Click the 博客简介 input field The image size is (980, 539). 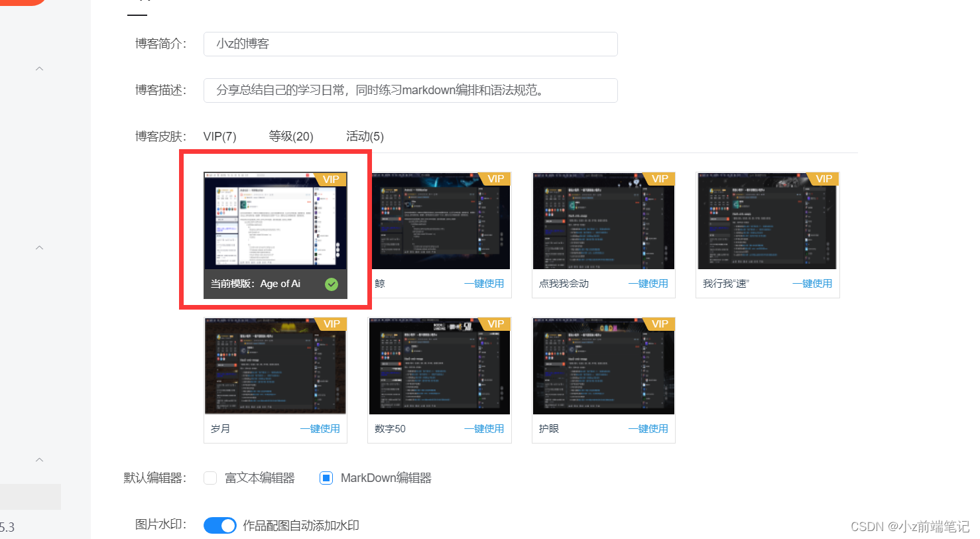(410, 44)
